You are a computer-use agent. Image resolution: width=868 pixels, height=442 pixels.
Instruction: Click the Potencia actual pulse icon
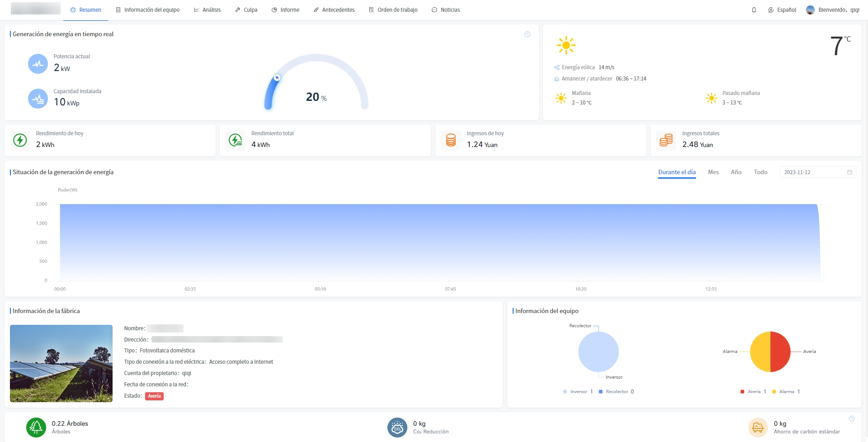point(38,64)
